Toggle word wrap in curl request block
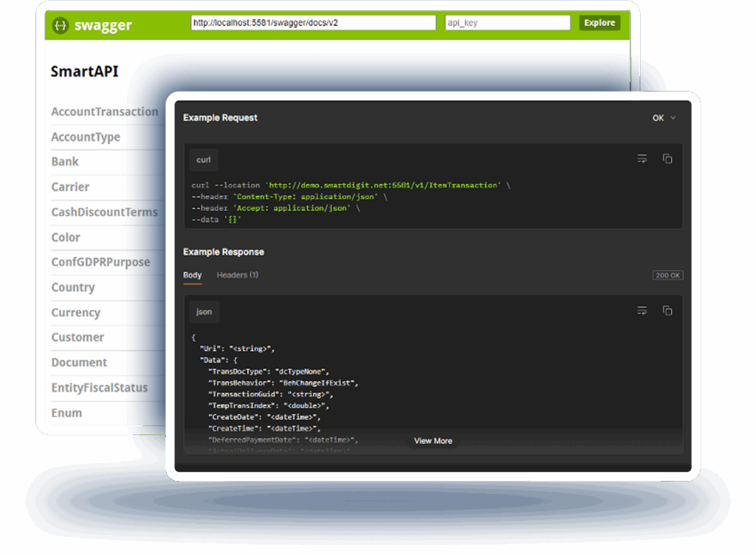The height and width of the screenshot is (554, 756). tap(642, 159)
